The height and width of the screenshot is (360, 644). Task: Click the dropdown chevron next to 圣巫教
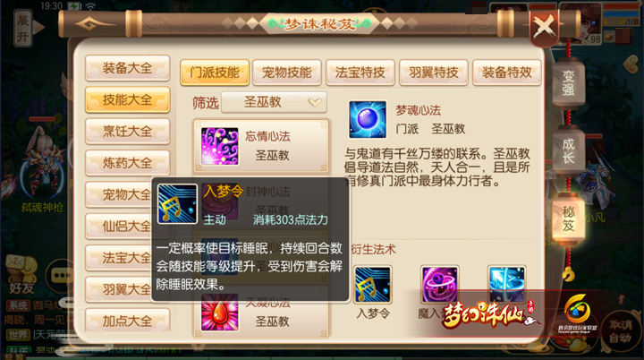315,102
